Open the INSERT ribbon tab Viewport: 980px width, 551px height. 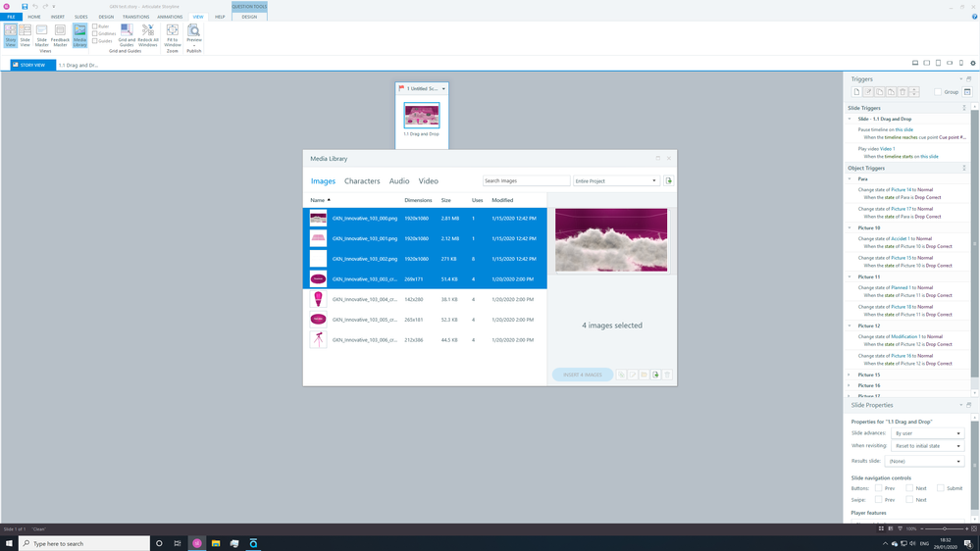coord(58,17)
